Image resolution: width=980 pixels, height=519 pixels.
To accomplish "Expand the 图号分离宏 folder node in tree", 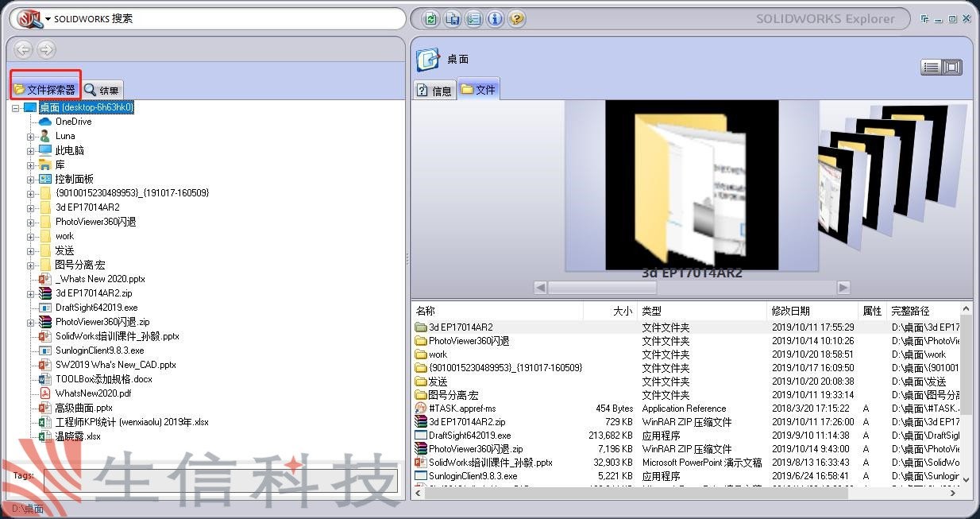I will pos(31,265).
